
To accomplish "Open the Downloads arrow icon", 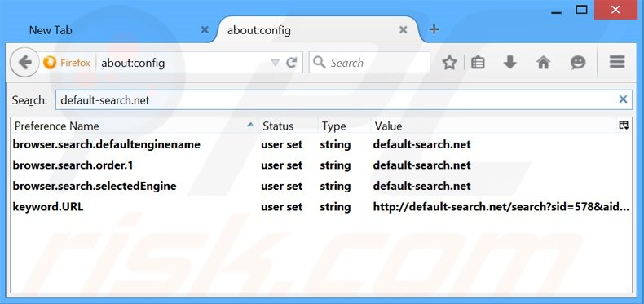I will [x=509, y=63].
